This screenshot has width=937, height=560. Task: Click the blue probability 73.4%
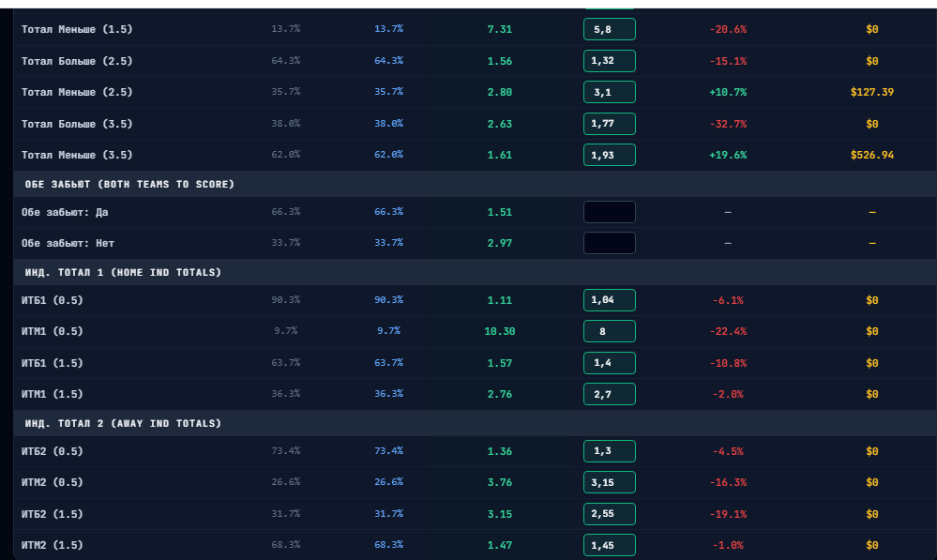point(388,450)
